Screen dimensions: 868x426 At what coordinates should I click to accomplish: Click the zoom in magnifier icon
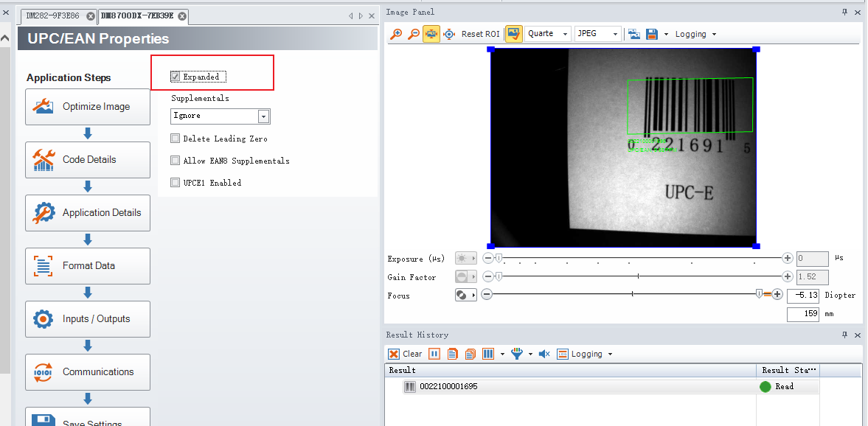click(x=396, y=34)
